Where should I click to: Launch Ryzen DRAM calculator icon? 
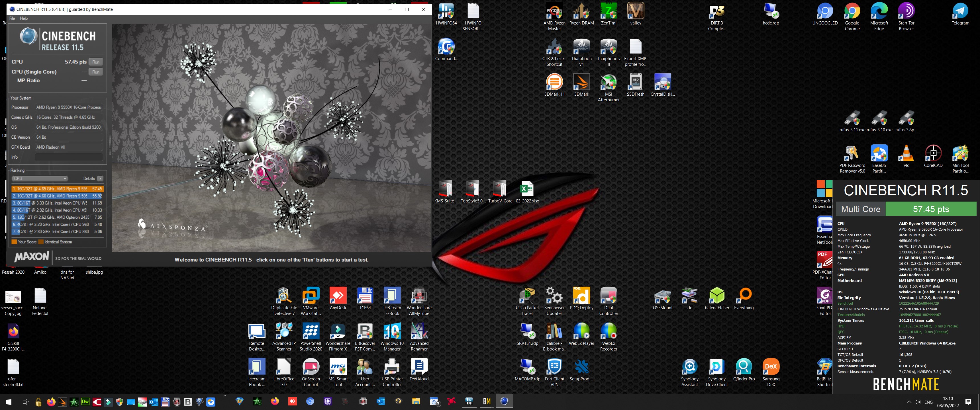(581, 15)
